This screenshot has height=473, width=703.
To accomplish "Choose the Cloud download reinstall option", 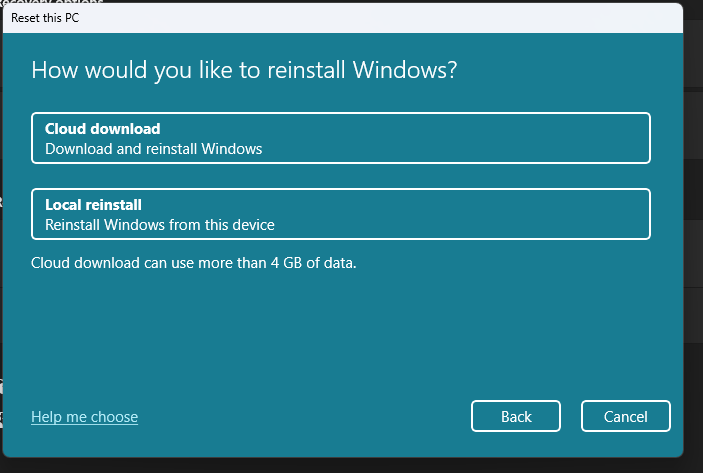I will tap(341, 138).
